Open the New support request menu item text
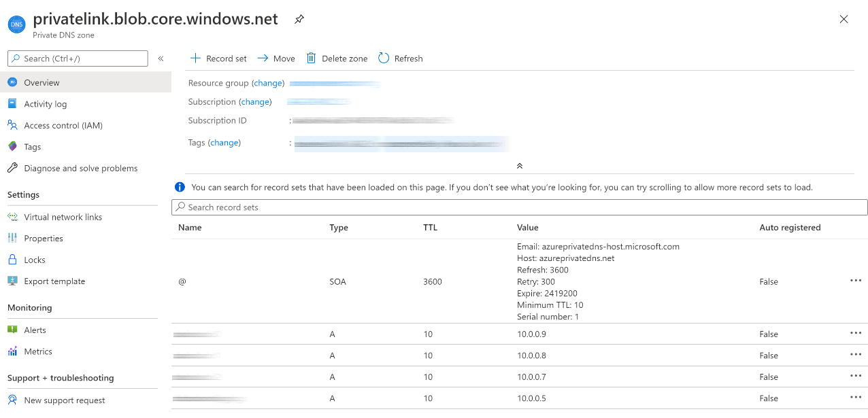 coord(65,400)
